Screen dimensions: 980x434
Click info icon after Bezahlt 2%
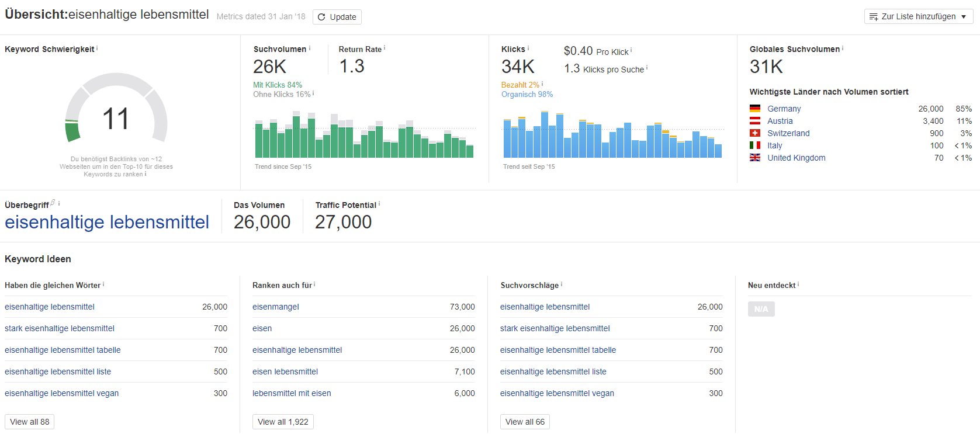click(542, 84)
